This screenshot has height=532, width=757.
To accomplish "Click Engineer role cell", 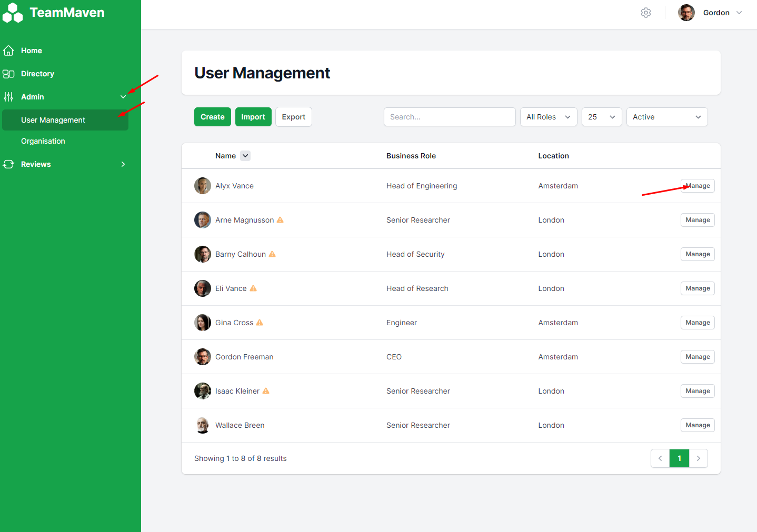I will 402,323.
